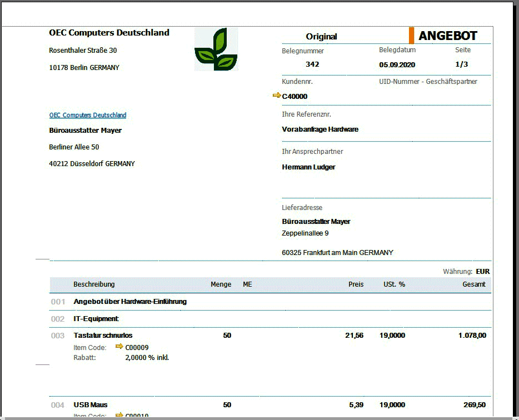Click the arrow icon next to item code C00010
519x420 pixels.
(x=119, y=415)
